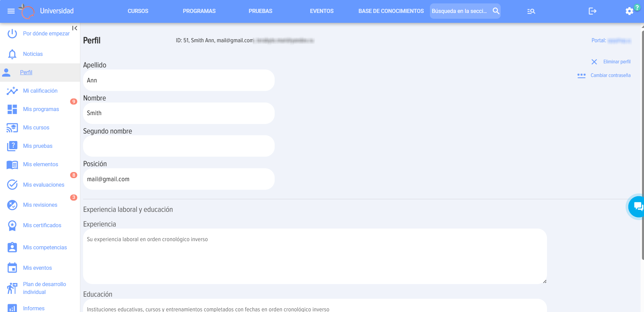Go to Mis programas
Screen dimensions: 644x312
41,109
